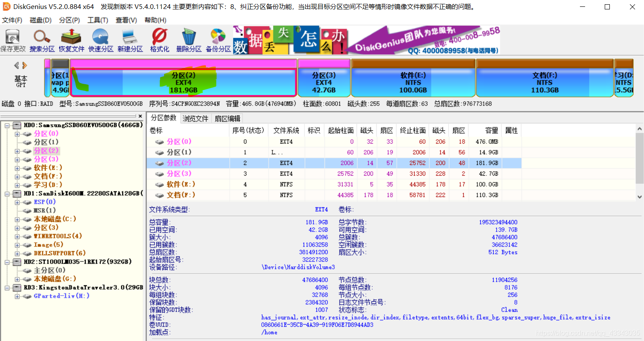Select WINRETOOLS(4) in the disk tree
Viewport: 644px width, 341px height.
[x=58, y=236]
